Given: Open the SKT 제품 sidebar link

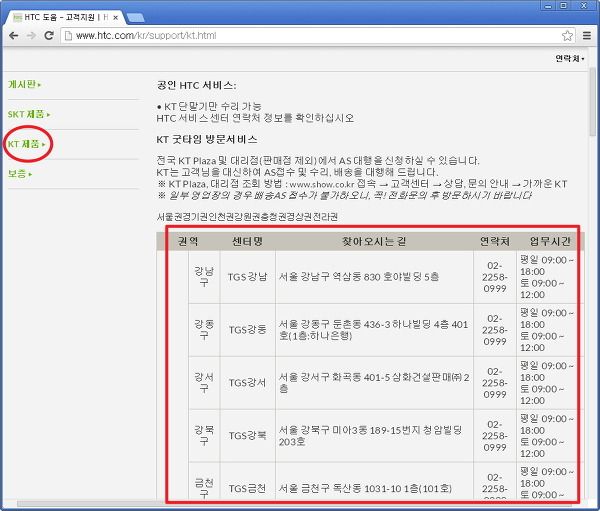Looking at the screenshot, I should point(29,114).
